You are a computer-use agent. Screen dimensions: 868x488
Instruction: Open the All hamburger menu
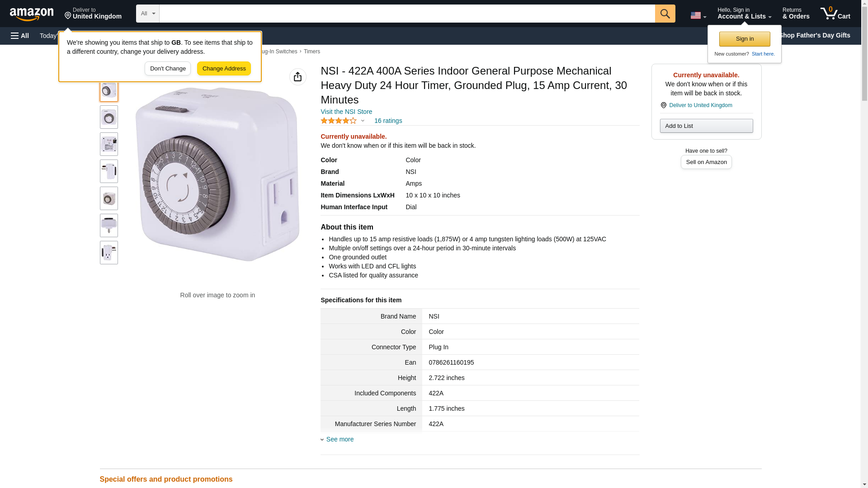pos(20,36)
